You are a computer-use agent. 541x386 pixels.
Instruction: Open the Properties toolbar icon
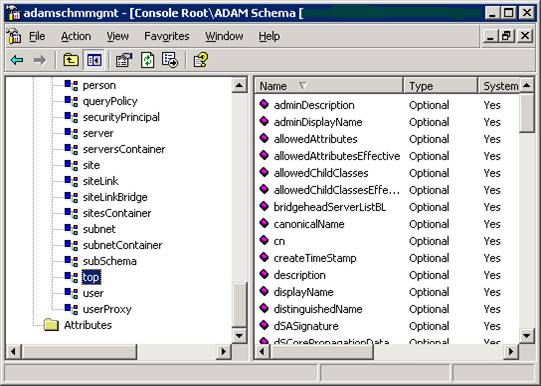click(x=124, y=60)
